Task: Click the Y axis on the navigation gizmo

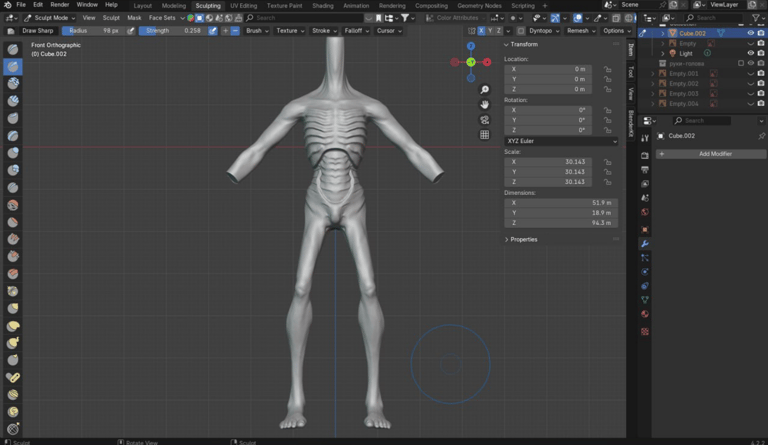Action: point(471,62)
